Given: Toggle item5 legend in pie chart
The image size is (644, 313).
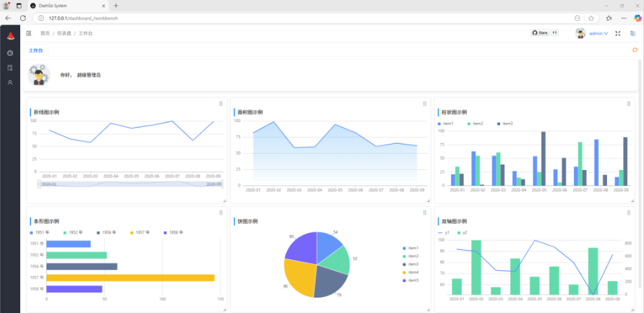Looking at the screenshot, I should click(x=411, y=280).
